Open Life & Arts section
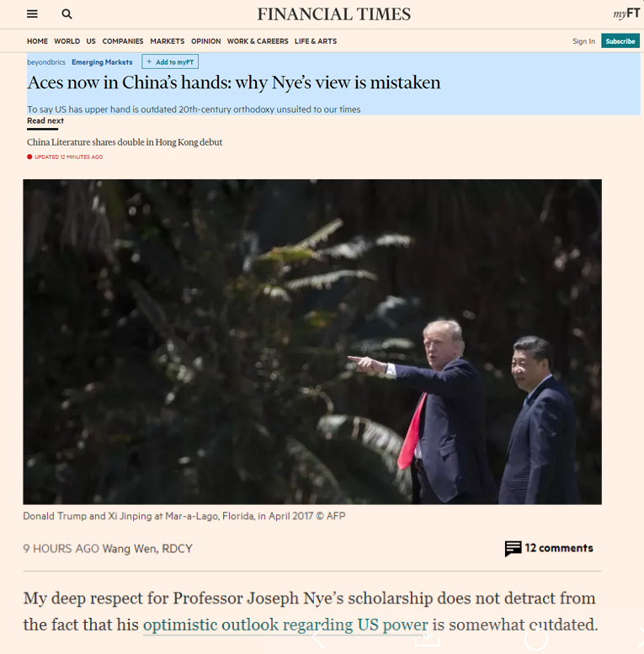The image size is (644, 654). point(316,41)
